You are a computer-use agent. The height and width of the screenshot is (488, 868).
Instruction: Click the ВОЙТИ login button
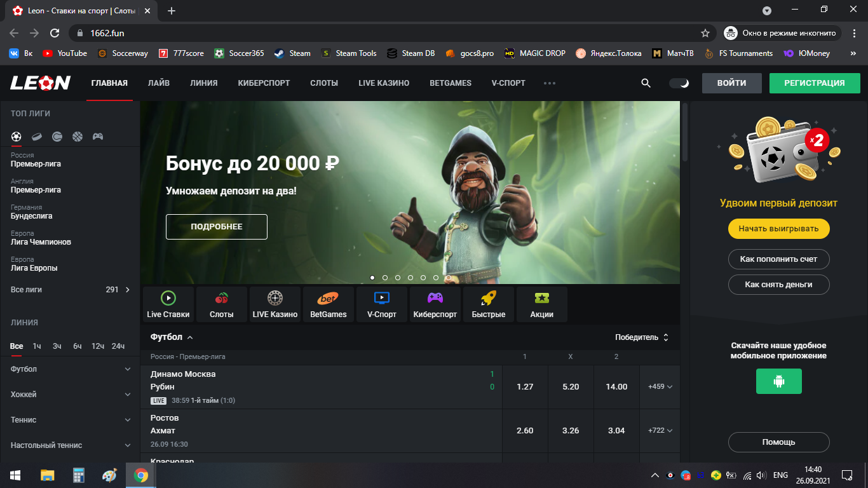pos(731,83)
